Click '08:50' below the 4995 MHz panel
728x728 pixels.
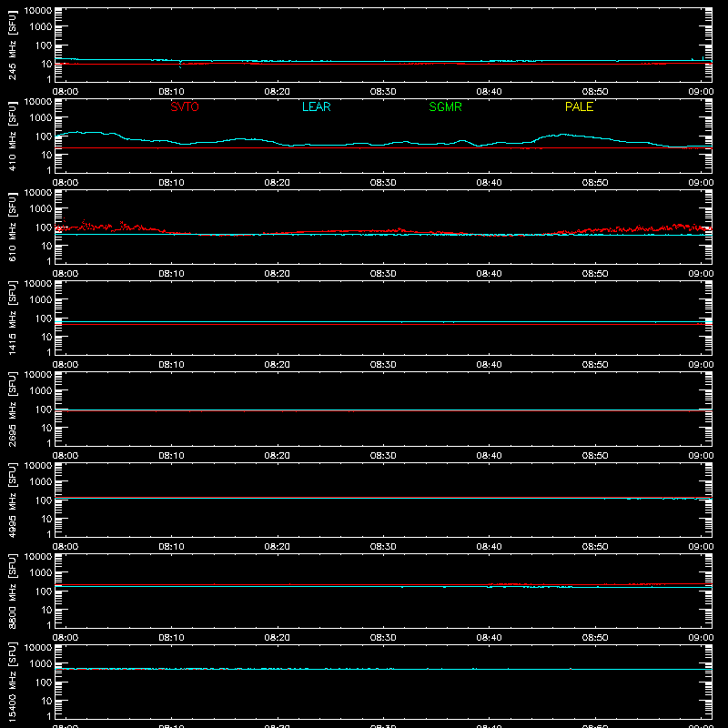point(595,547)
